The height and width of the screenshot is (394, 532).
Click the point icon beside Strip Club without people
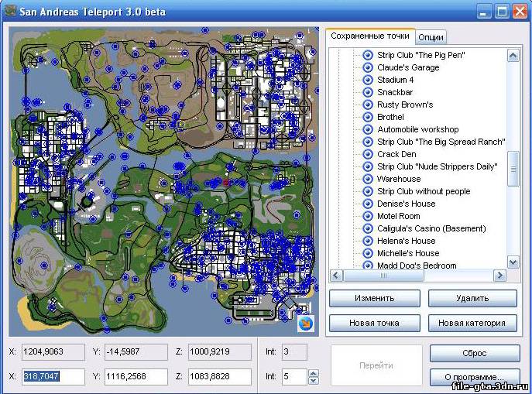368,191
